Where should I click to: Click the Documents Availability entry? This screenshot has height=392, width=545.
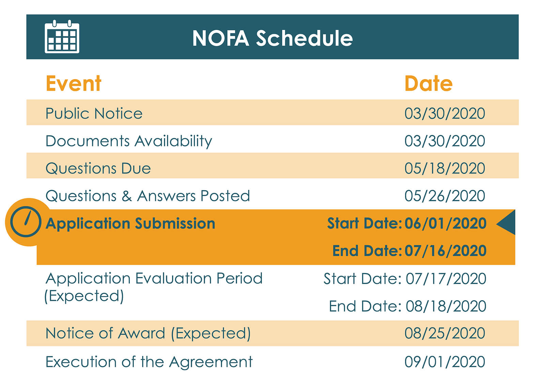pyautogui.click(x=129, y=141)
